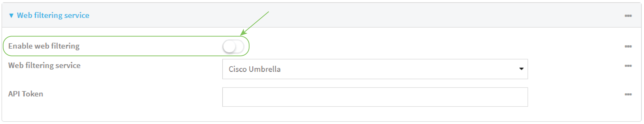
Task: Click the API Token label
Action: click(x=25, y=94)
